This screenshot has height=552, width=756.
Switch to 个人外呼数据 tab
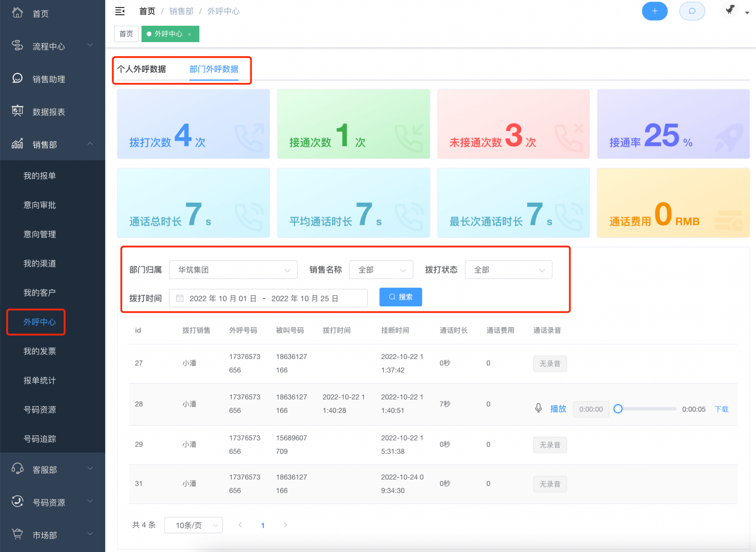pyautogui.click(x=142, y=69)
